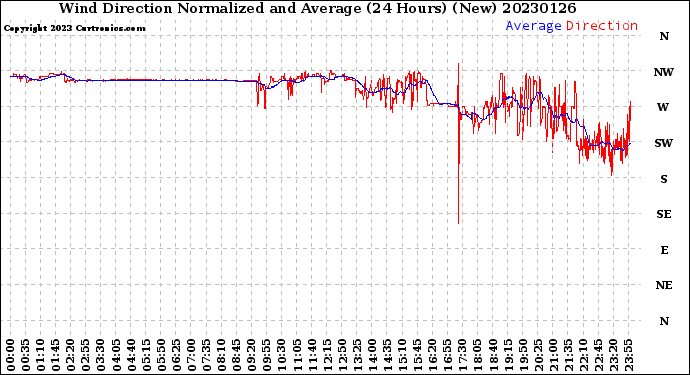The image size is (690, 375).
Task: Click the top 'N' axis label
Action: point(664,37)
